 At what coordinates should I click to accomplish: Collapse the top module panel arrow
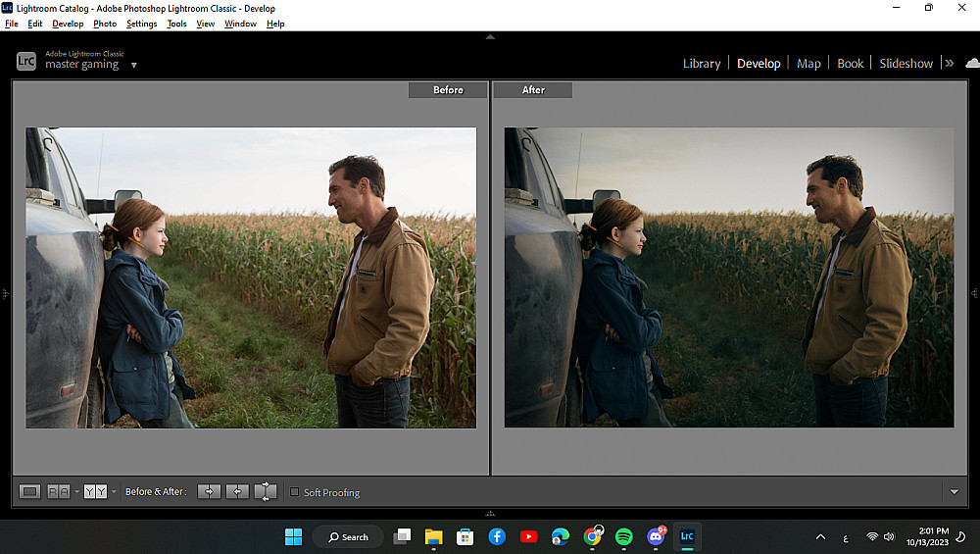(x=490, y=36)
